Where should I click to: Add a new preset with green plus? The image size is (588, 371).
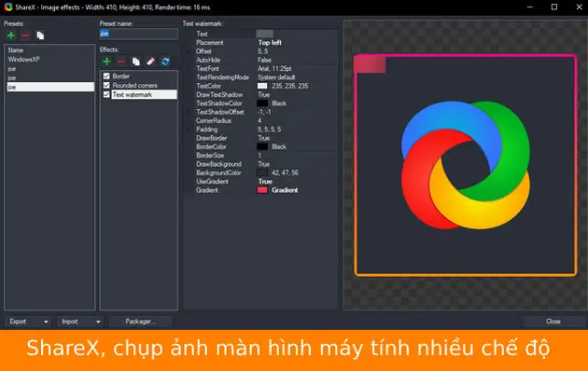[11, 35]
